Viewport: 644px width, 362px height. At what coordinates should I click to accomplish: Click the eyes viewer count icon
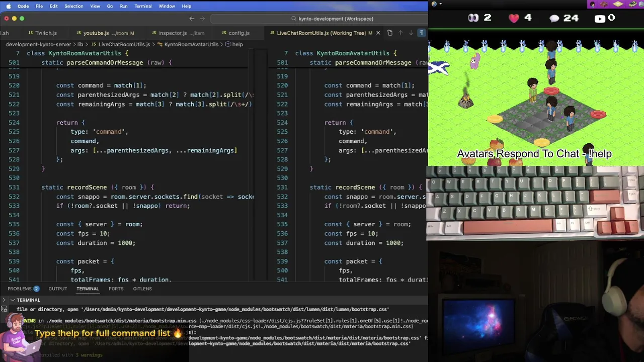click(473, 18)
